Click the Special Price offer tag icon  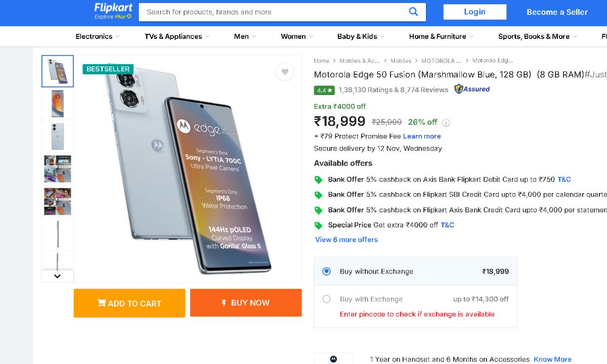319,225
